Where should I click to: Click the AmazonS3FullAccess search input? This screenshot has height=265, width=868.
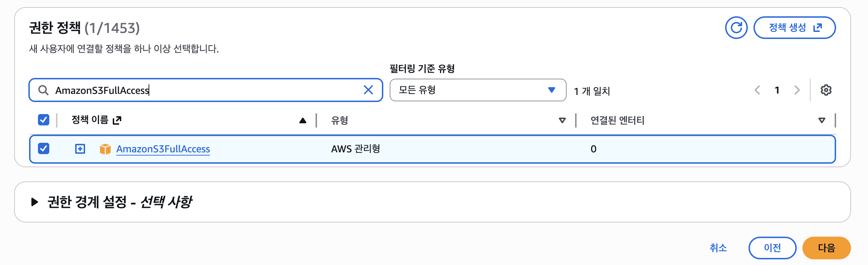[x=206, y=90]
